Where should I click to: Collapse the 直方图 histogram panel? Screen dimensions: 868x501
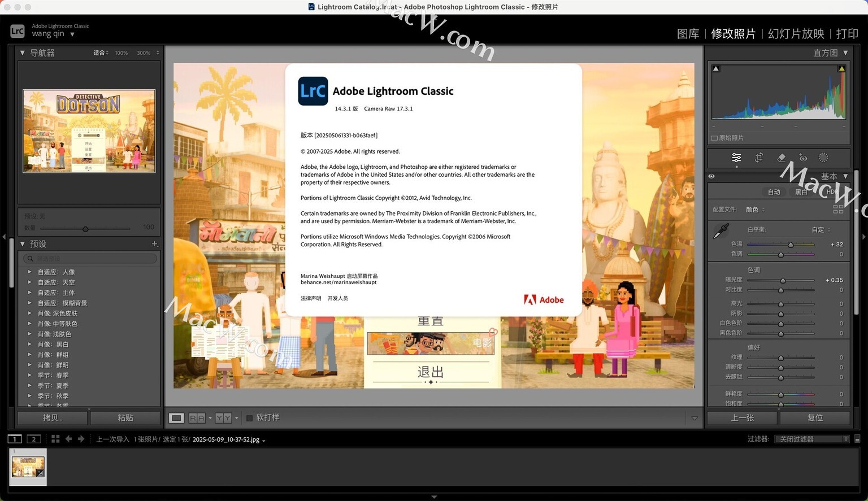point(845,53)
